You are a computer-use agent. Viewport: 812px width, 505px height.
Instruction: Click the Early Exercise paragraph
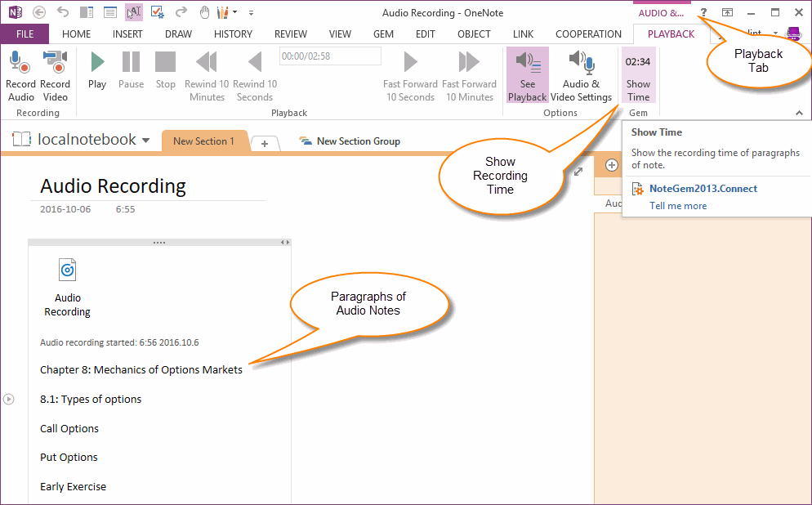(x=73, y=486)
